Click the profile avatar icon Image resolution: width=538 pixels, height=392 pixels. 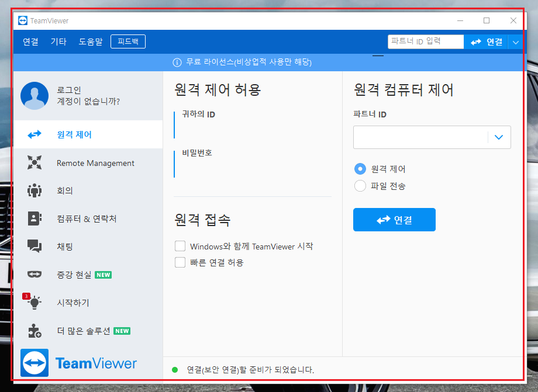tap(35, 96)
